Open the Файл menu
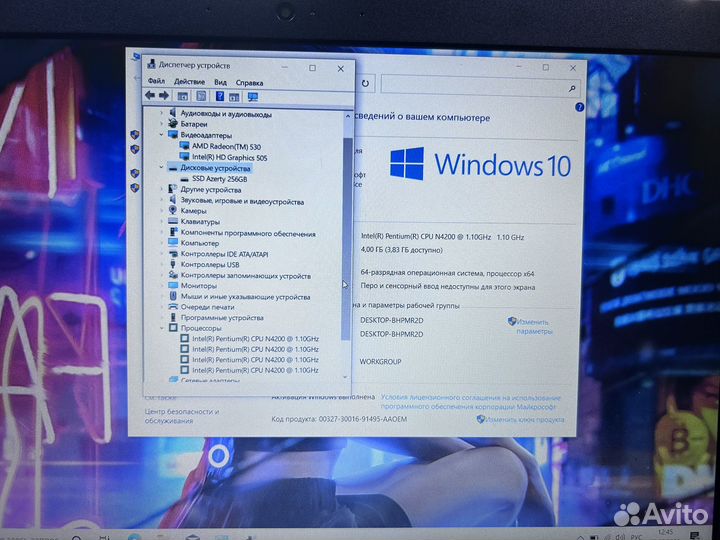720x540 pixels. point(157,81)
